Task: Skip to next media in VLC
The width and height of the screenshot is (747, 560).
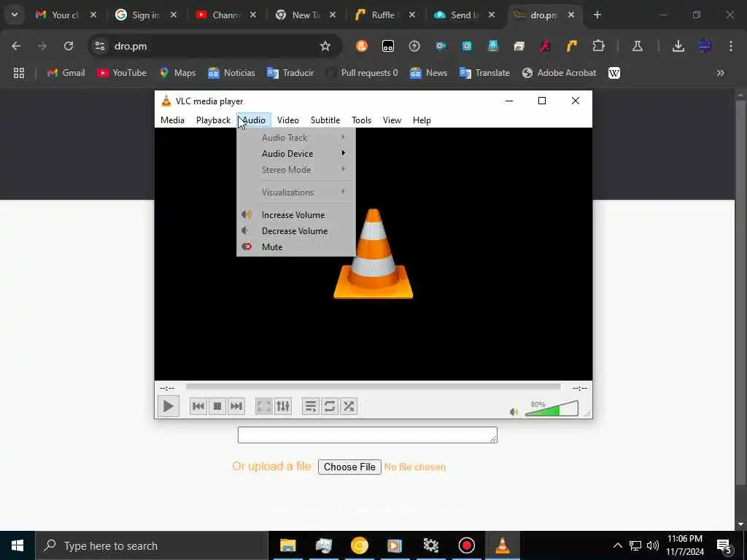Action: [236, 406]
